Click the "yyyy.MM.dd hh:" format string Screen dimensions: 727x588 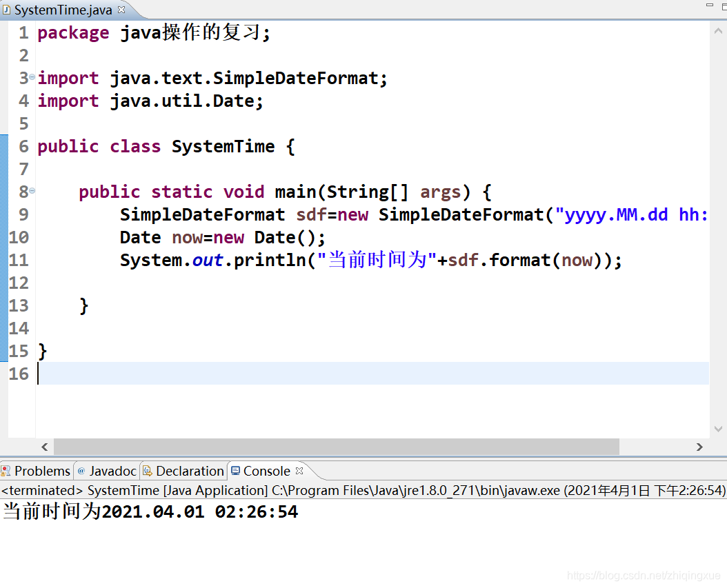click(x=632, y=214)
